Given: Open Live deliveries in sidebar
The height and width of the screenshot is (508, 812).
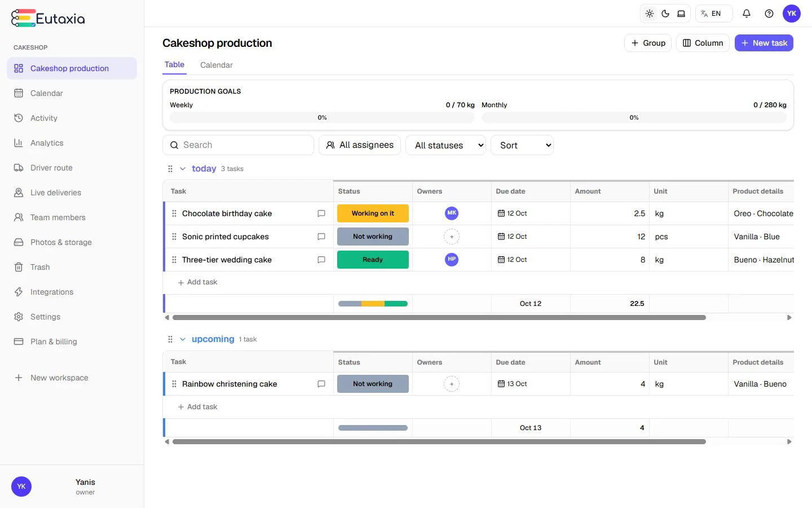Looking at the screenshot, I should (x=72, y=192).
